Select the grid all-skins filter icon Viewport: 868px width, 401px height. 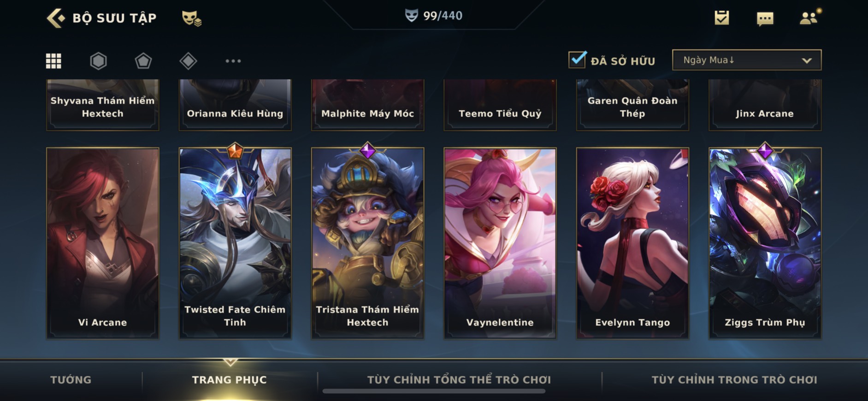click(53, 61)
